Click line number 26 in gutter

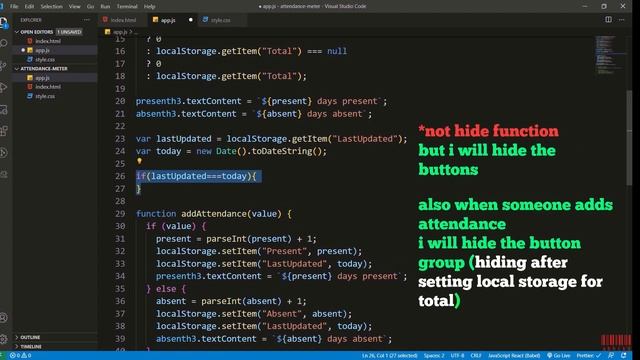pyautogui.click(x=120, y=176)
